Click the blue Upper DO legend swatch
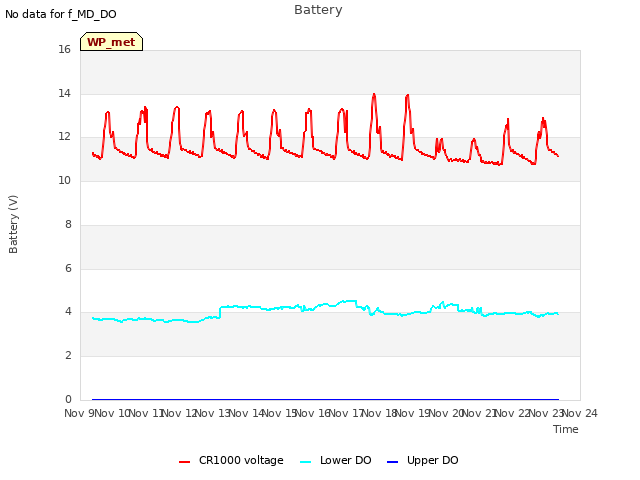Screen dimensions: 640x480 tap(392, 462)
